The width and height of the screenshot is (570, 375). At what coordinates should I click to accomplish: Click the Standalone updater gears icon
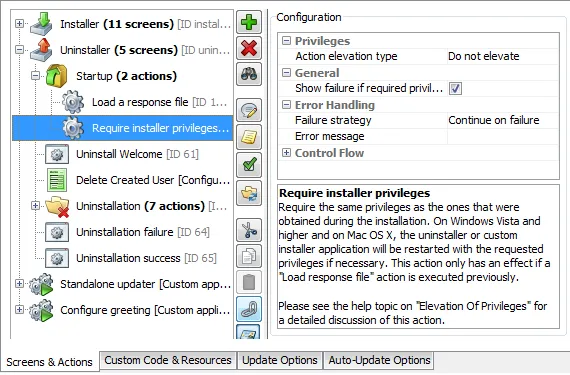(x=41, y=284)
